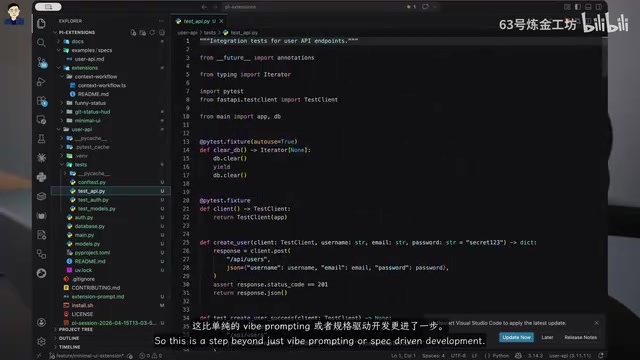Screen dimensions: 640x360
Task: Click the errors and warnings status indicator
Action: click(151, 356)
